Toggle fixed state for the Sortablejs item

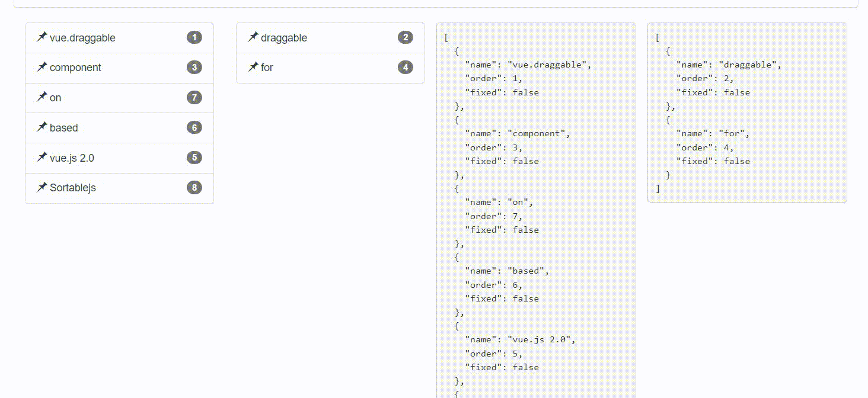(41, 187)
